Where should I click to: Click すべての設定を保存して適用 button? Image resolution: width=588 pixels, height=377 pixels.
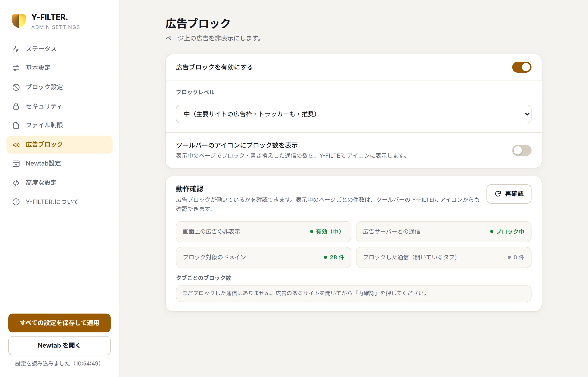[x=59, y=323]
